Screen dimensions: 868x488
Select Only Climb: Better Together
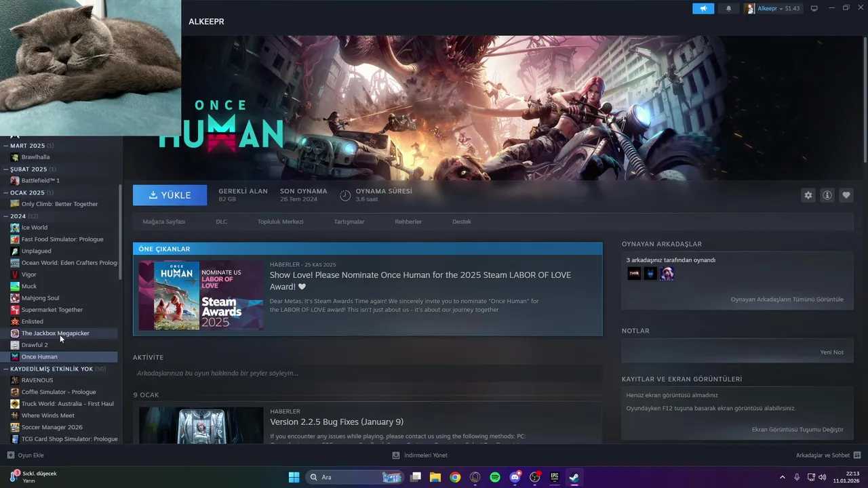pyautogui.click(x=59, y=204)
